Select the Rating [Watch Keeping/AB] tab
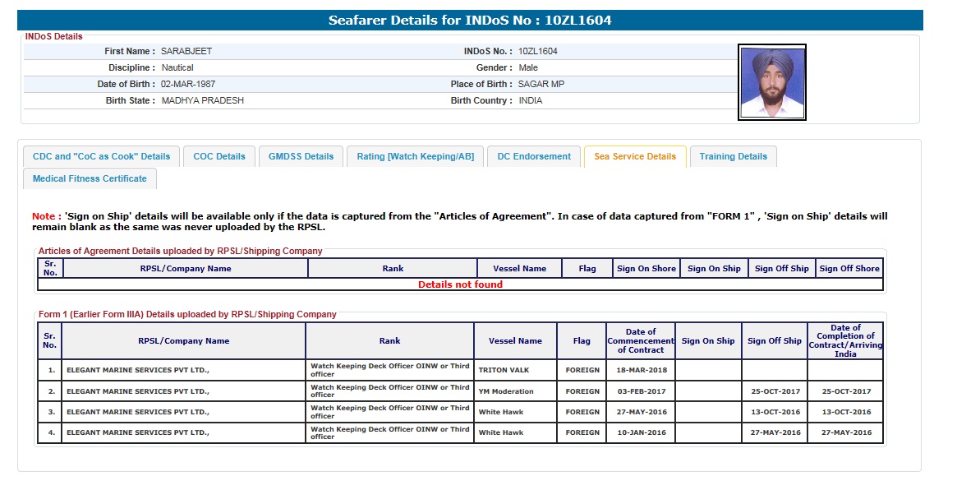This screenshot has width=980, height=490. [x=415, y=156]
